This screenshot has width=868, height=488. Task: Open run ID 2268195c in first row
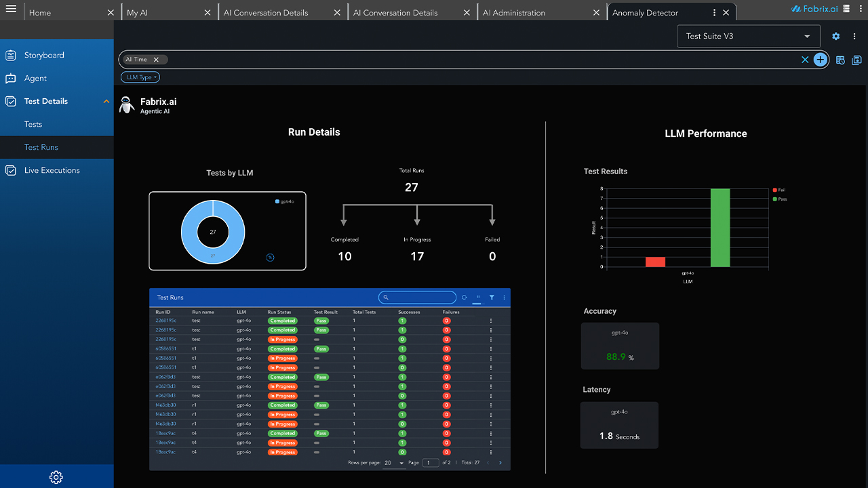pyautogui.click(x=165, y=321)
